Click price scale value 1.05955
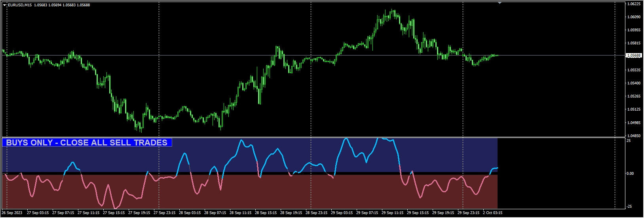Viewport: 644px width, 218px height. coord(634,30)
